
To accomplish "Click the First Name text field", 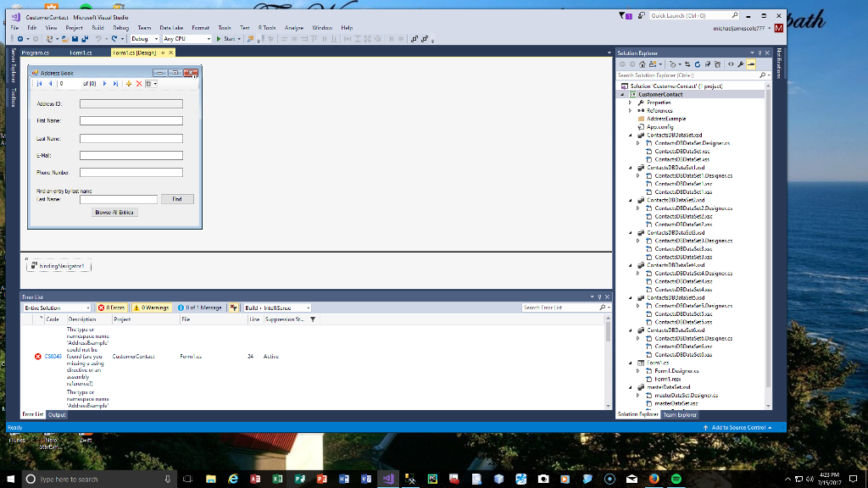I will click(131, 120).
